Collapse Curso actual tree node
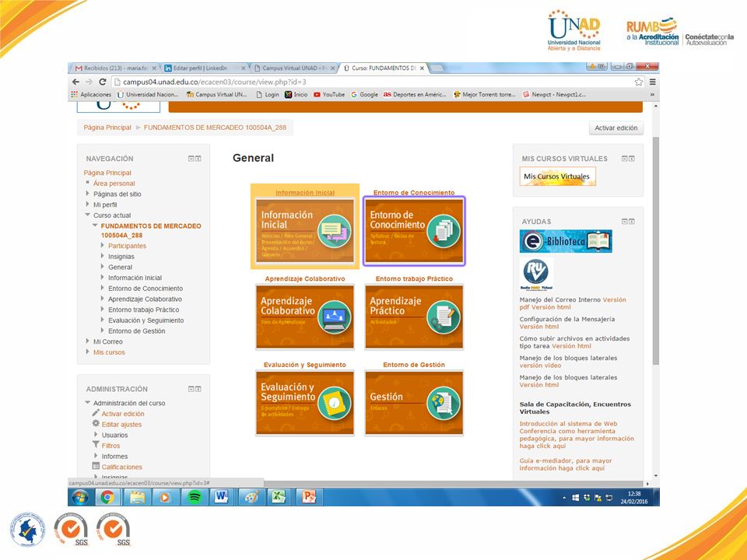Screen dimensions: 747x560 click(88, 215)
